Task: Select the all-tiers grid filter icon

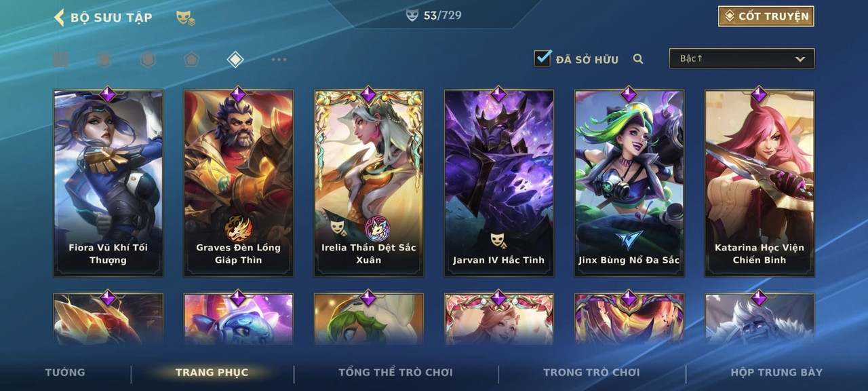Action: tap(61, 60)
